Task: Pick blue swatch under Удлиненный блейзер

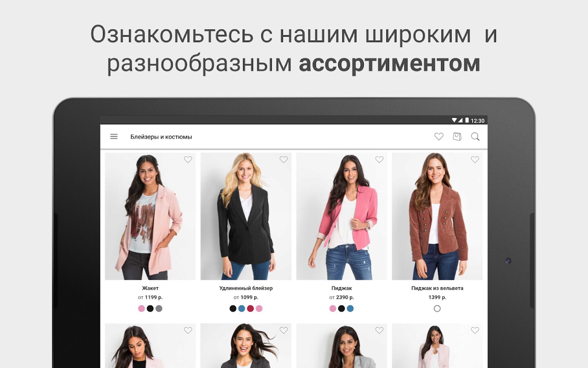Action: coord(242,309)
